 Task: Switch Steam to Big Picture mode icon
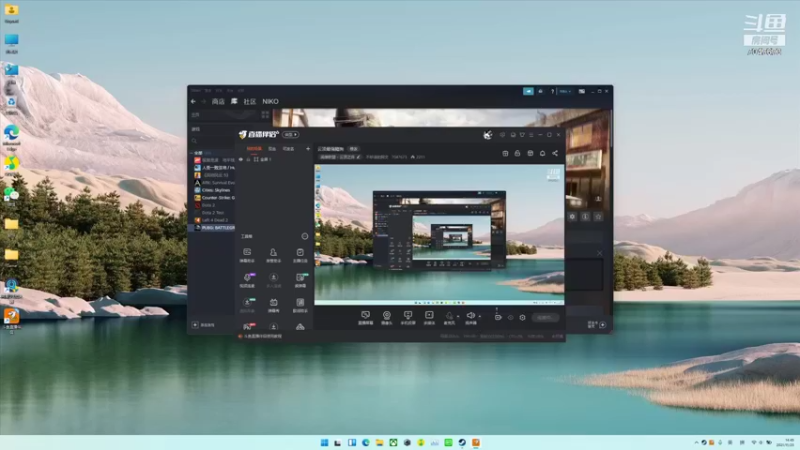click(x=582, y=91)
